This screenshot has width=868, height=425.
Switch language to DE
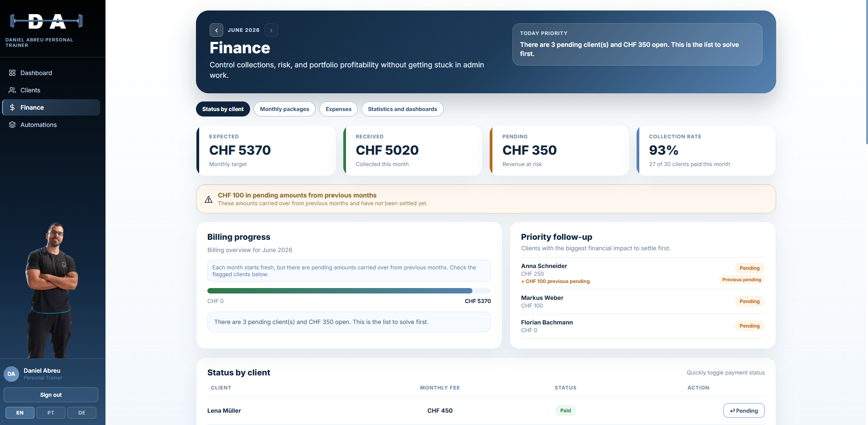(x=82, y=413)
